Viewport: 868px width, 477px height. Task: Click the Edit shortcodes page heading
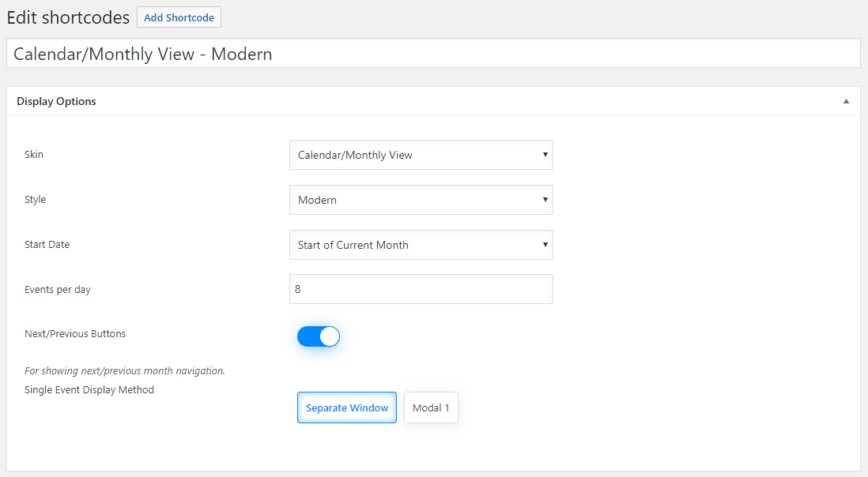click(x=68, y=17)
